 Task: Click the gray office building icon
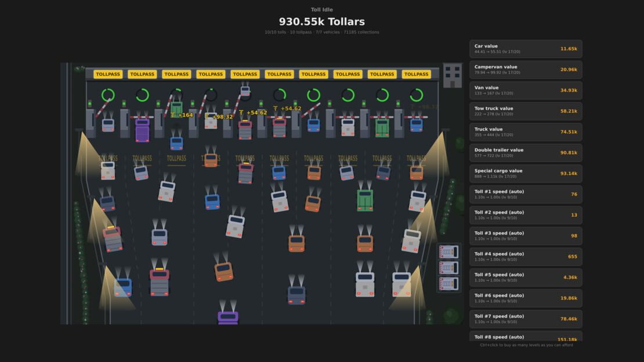click(x=452, y=76)
